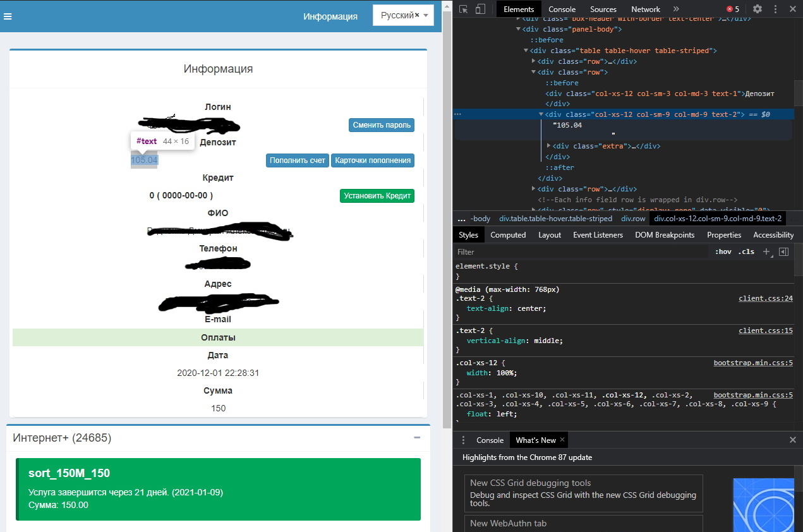The image size is (803, 532).
Task: Click the div.row breadcrumb
Action: click(x=633, y=219)
